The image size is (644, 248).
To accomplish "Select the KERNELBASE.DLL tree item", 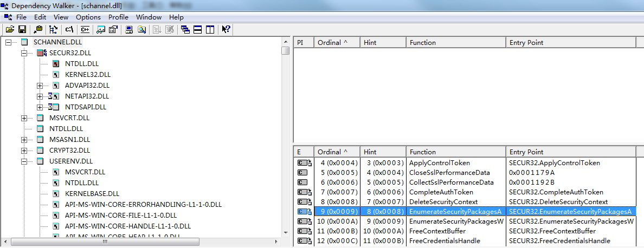I will [92, 193].
